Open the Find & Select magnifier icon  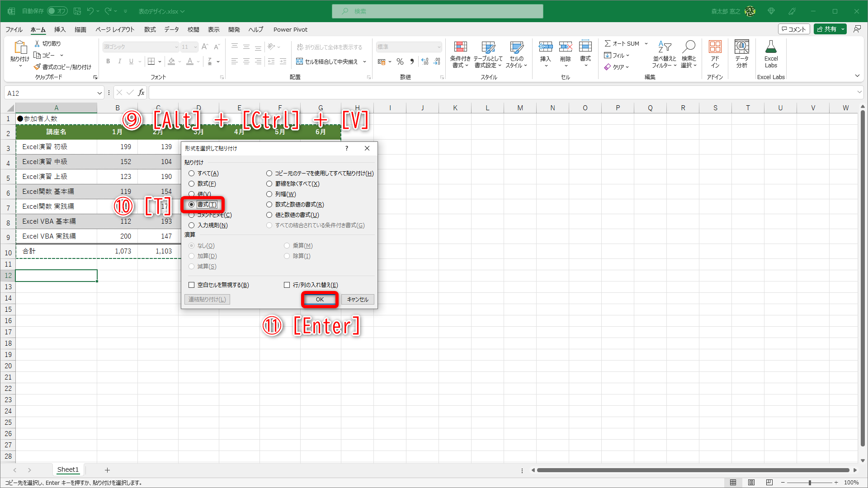689,47
